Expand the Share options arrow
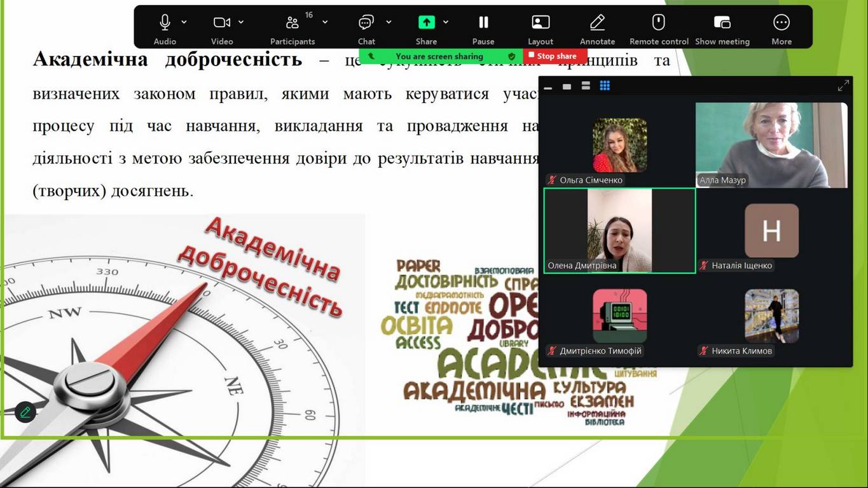Viewport: 868px width, 488px height. click(446, 22)
